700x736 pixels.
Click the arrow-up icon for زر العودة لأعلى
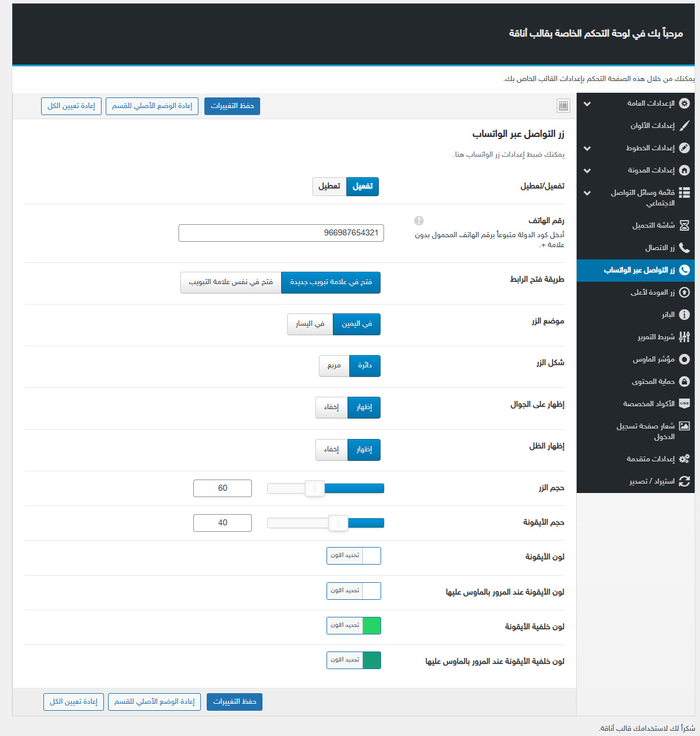click(x=684, y=292)
